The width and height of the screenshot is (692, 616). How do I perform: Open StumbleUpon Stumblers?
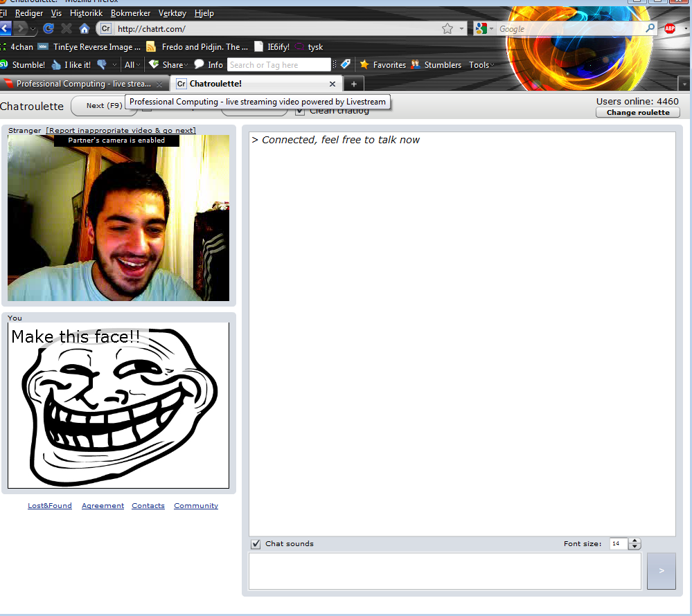click(x=436, y=65)
